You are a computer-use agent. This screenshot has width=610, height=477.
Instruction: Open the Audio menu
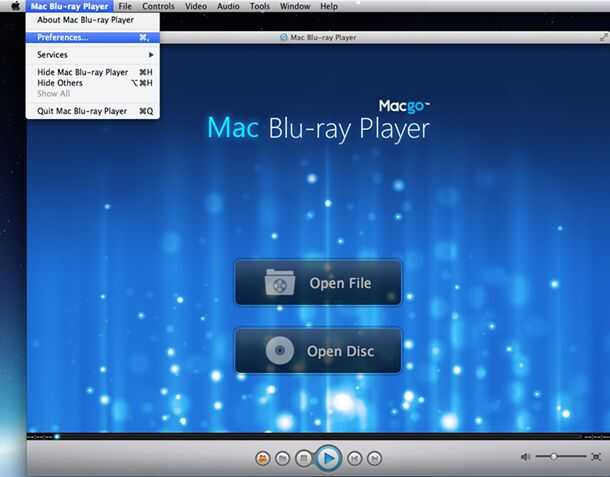tap(228, 6)
